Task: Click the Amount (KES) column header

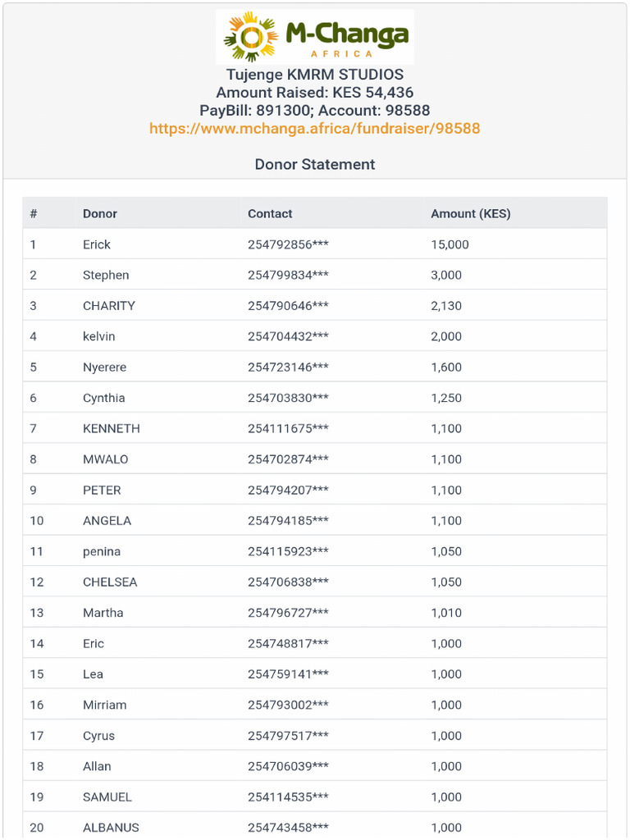Action: pyautogui.click(x=471, y=213)
